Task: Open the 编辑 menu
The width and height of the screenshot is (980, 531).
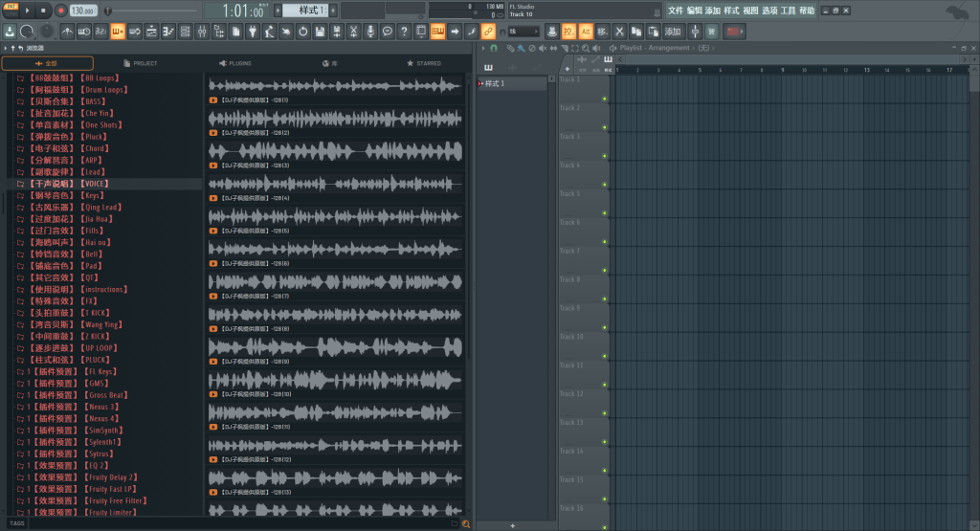Action: (695, 11)
